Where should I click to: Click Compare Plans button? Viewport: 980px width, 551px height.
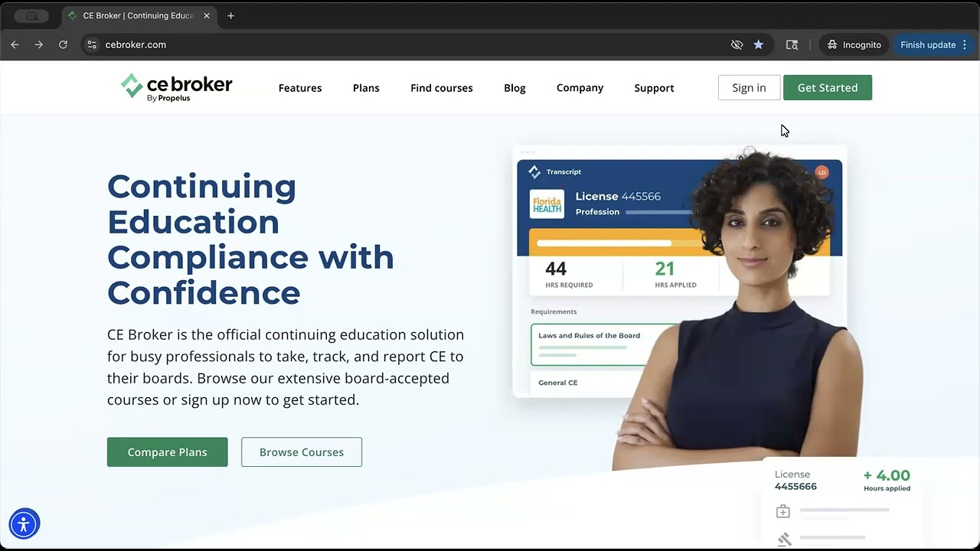(167, 452)
